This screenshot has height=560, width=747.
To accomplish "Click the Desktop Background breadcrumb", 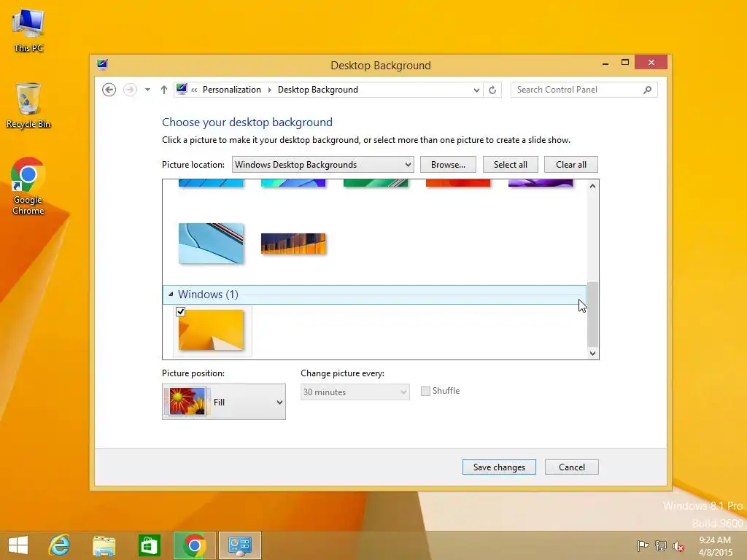I will 318,90.
